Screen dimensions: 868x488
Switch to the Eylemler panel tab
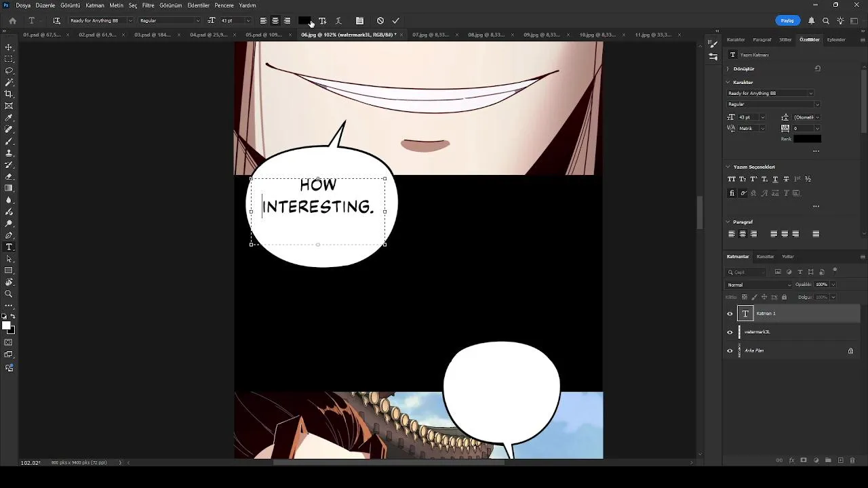click(x=836, y=39)
